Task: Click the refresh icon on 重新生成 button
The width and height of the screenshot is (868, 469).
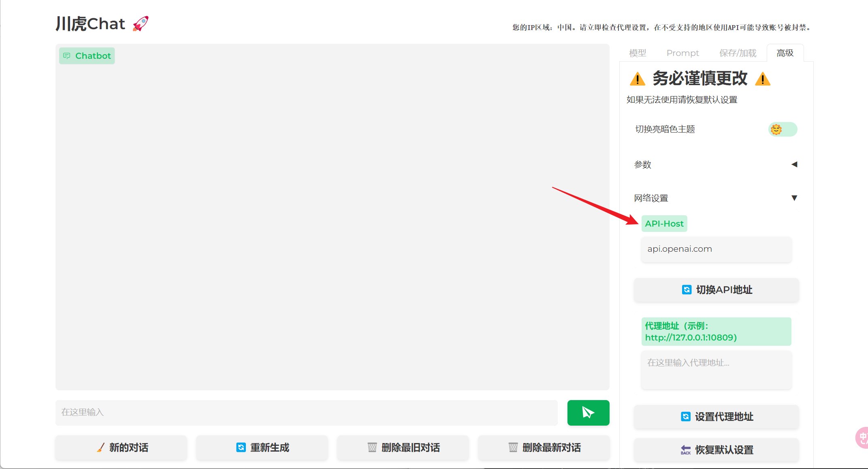Action: pos(241,448)
